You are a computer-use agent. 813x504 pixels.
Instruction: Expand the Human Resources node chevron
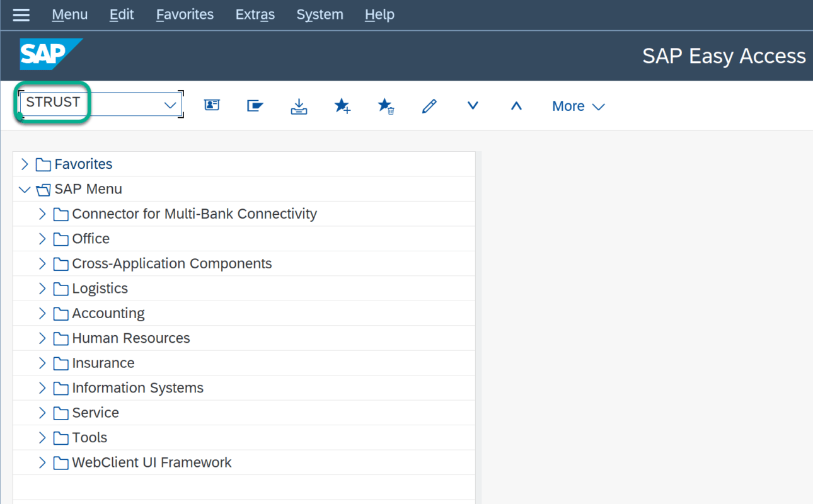pos(42,338)
